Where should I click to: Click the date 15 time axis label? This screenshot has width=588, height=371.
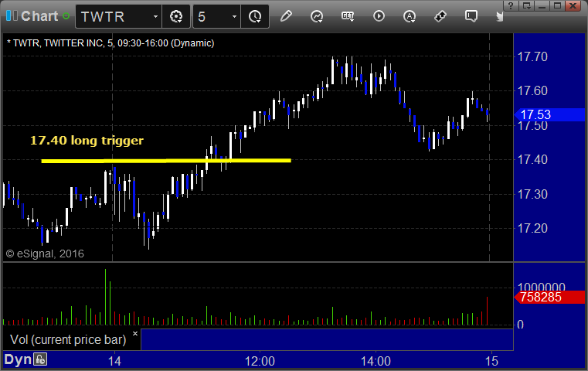[x=491, y=361]
